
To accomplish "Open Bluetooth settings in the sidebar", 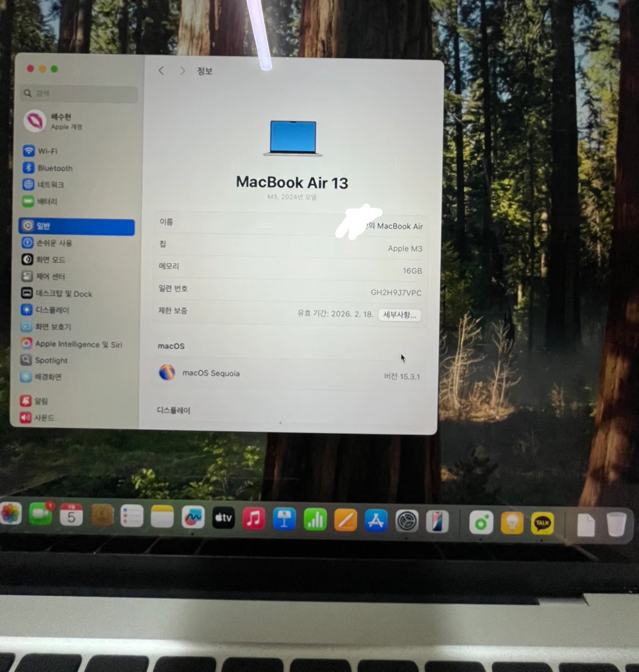I will [x=48, y=168].
